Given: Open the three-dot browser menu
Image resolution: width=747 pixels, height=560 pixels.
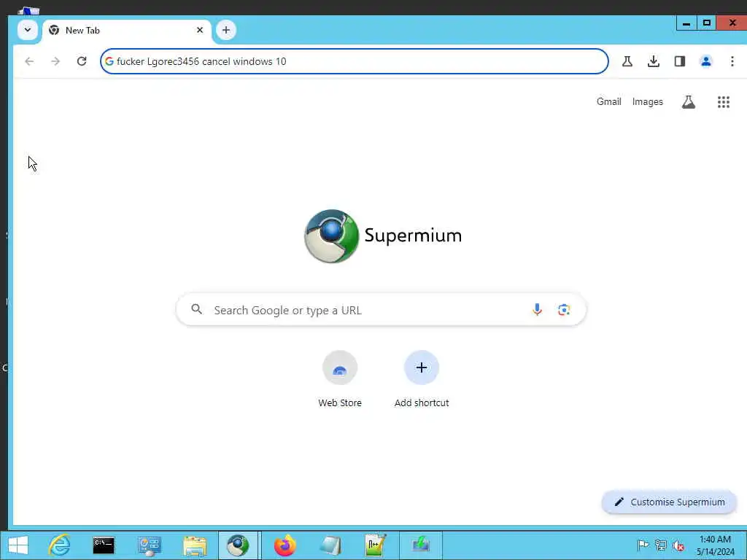Looking at the screenshot, I should click(x=732, y=61).
